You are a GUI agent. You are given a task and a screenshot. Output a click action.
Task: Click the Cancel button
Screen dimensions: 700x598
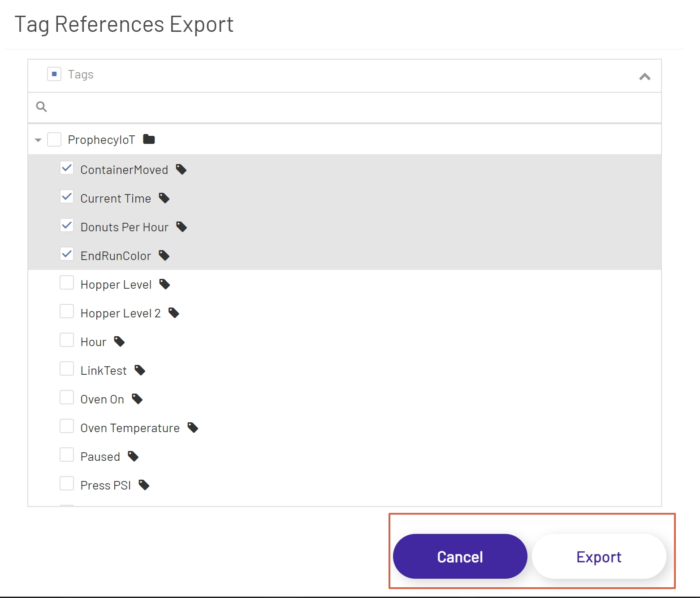point(459,556)
